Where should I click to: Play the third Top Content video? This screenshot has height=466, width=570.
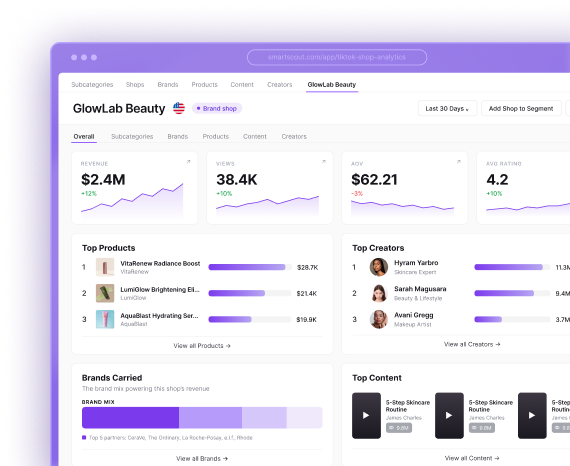tap(532, 415)
